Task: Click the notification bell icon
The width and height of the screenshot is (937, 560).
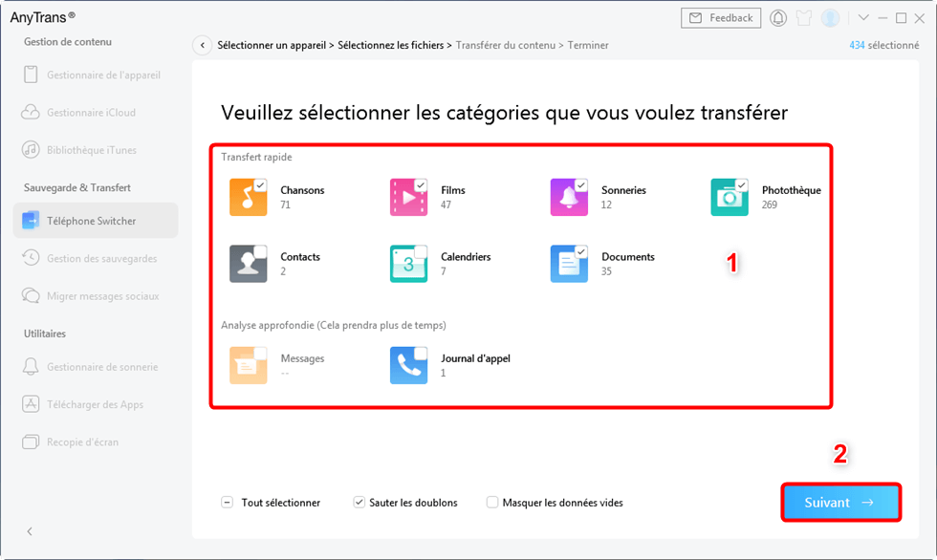Action: (x=778, y=17)
